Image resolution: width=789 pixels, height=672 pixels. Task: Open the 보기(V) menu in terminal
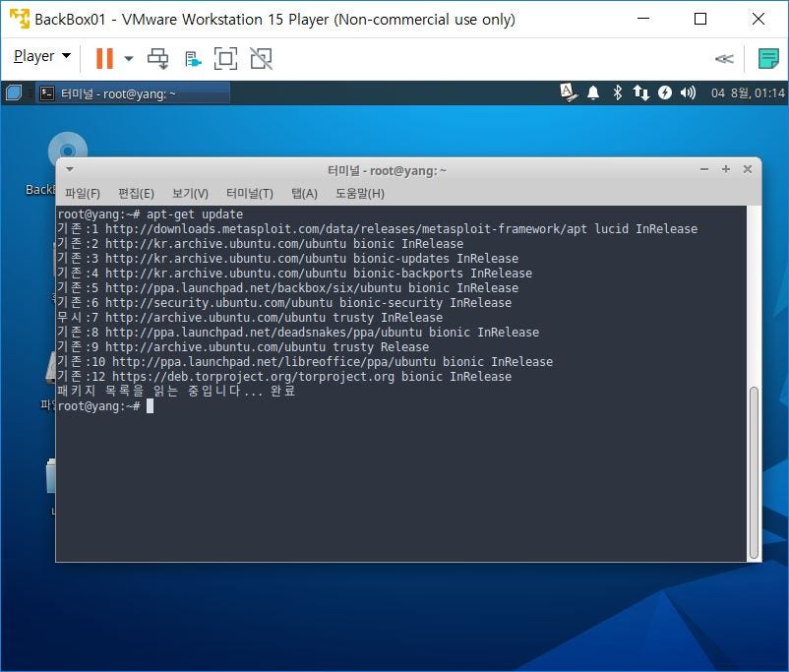point(190,193)
